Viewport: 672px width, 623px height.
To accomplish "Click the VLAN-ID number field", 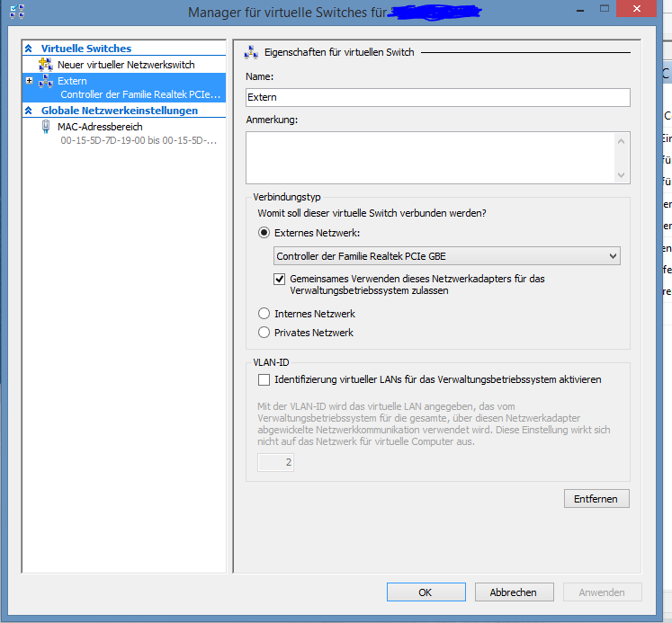I will (275, 462).
